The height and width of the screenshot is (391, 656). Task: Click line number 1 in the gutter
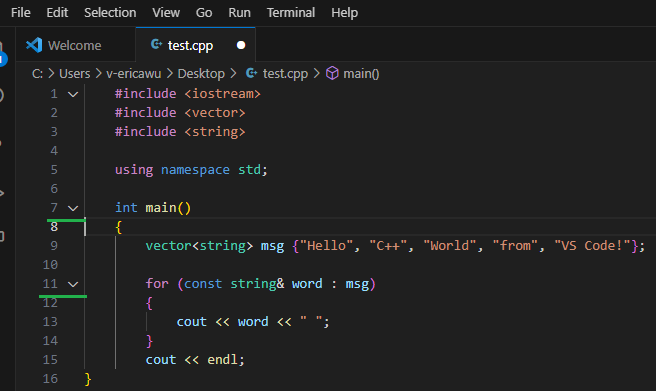[54, 94]
